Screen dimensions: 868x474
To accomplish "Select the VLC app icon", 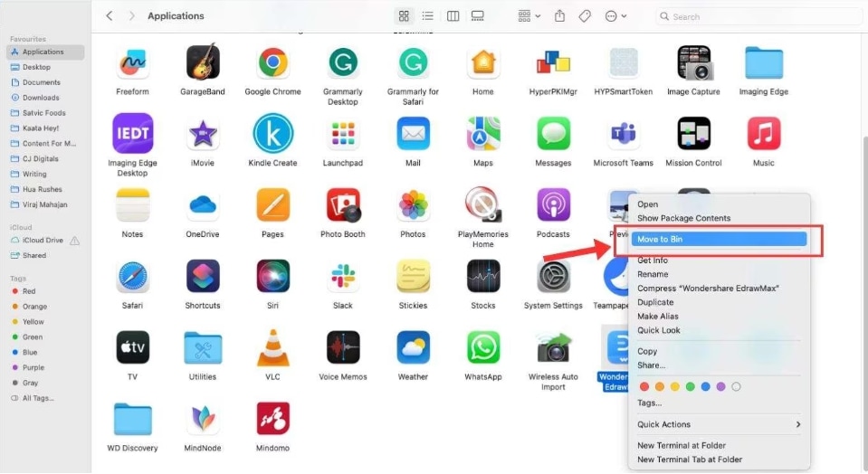I will (x=273, y=348).
